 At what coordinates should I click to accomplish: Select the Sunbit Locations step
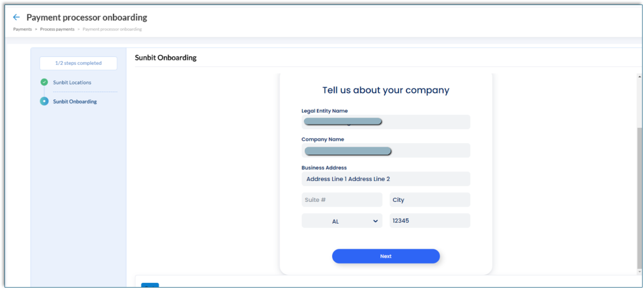click(x=72, y=82)
